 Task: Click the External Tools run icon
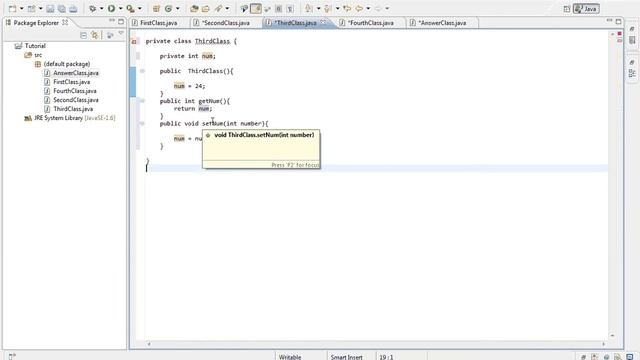(131, 9)
